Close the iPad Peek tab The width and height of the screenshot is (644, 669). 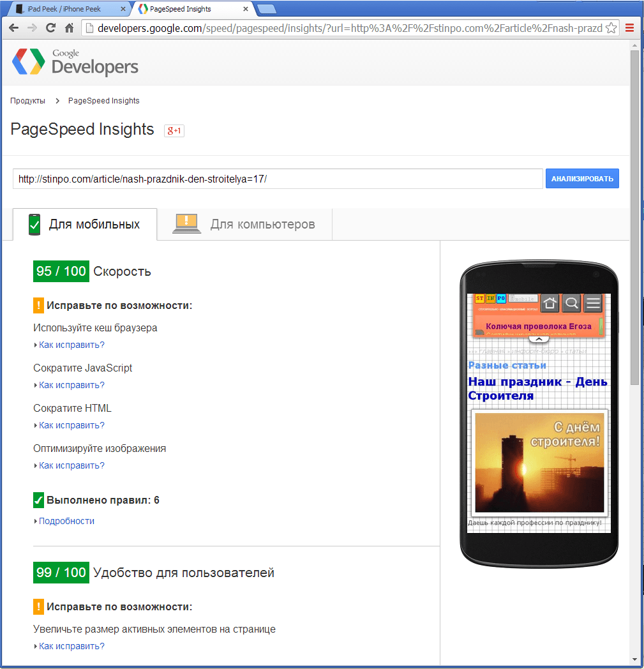tap(123, 8)
